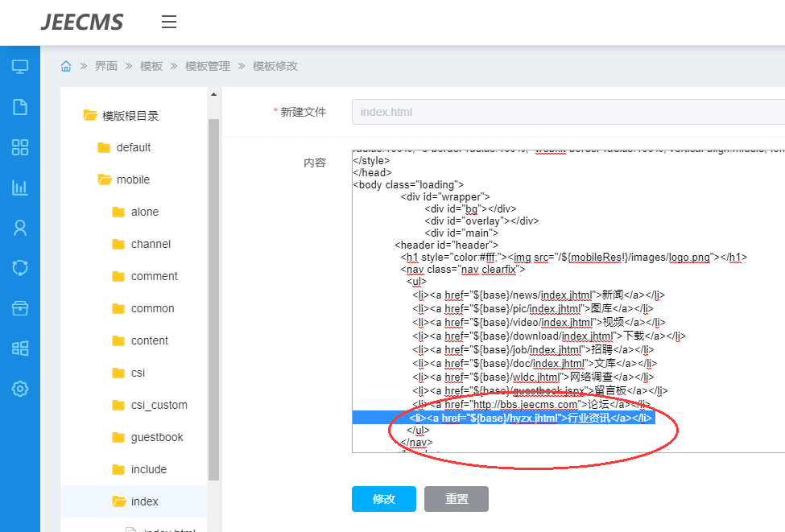Click the JEECMS logo
Viewport: 785px width, 532px height.
(82, 22)
